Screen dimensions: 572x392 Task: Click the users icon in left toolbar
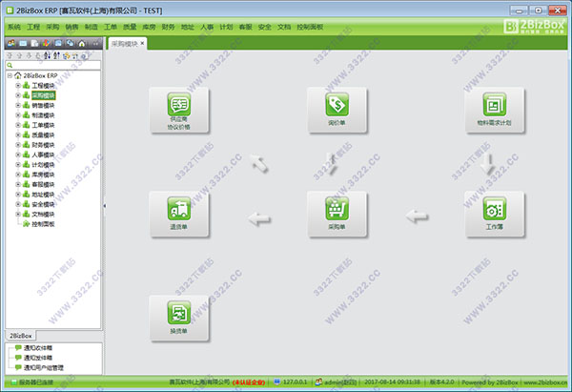(x=11, y=44)
